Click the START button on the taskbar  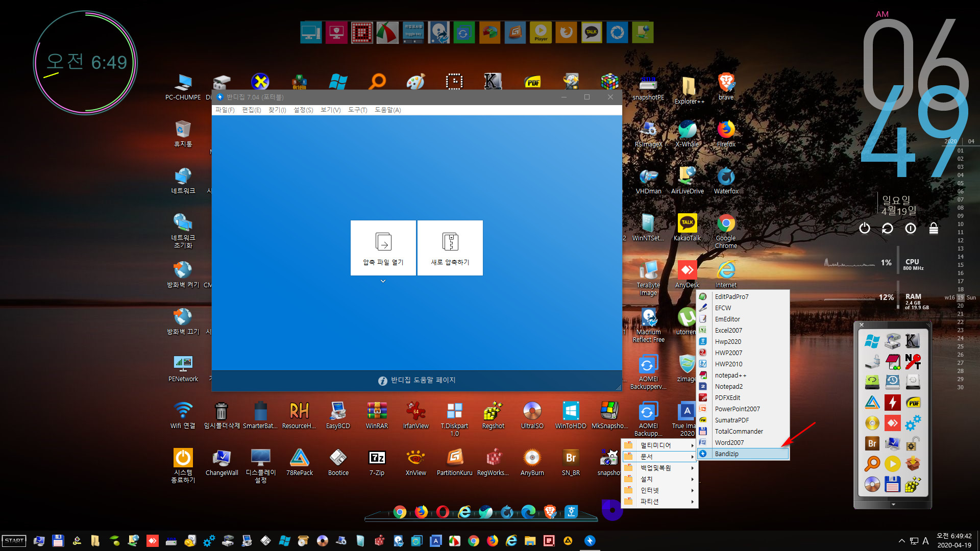coord(14,541)
